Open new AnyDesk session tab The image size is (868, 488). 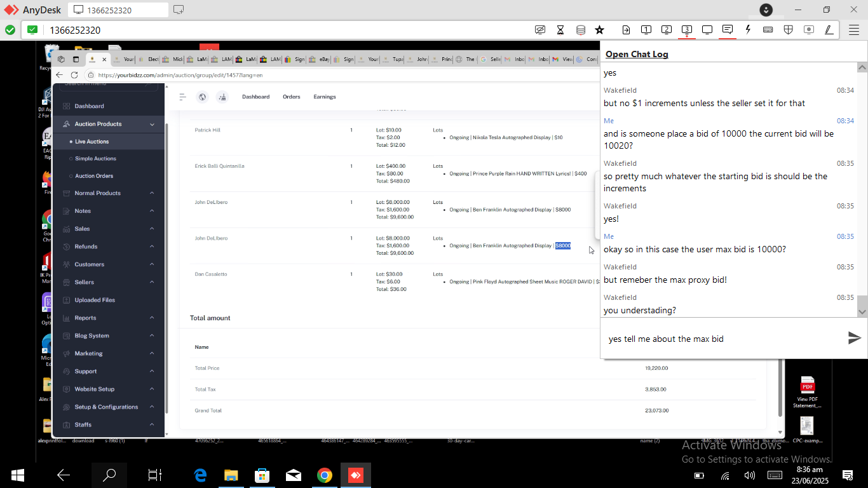[x=179, y=10]
